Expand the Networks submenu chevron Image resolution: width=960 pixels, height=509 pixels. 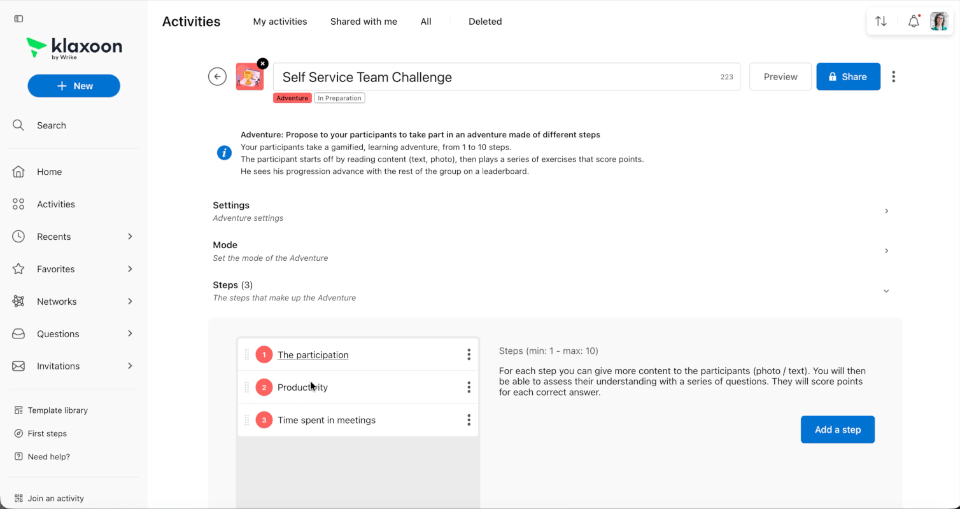pos(130,301)
